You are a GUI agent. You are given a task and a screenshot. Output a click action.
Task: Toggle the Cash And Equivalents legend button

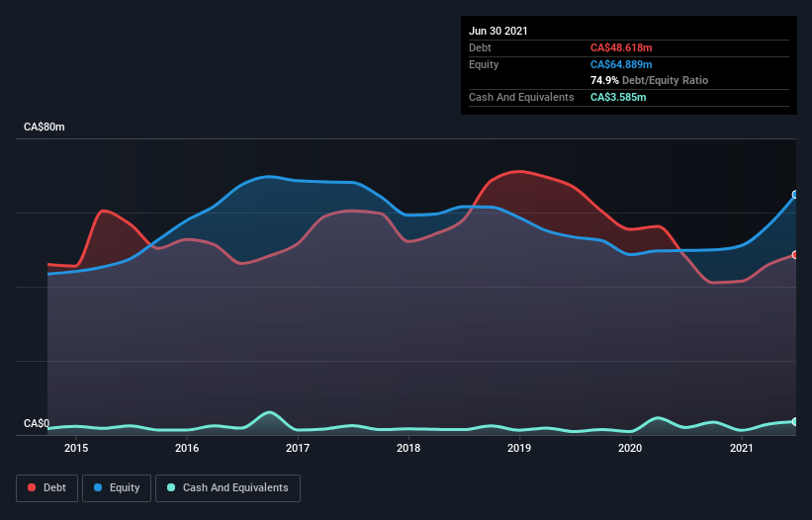(227, 488)
